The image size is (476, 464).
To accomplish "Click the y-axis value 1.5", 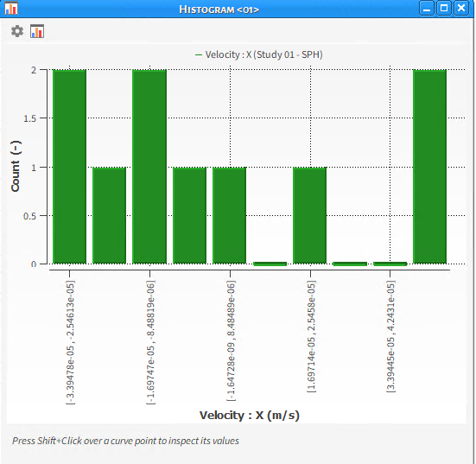I will pos(29,118).
